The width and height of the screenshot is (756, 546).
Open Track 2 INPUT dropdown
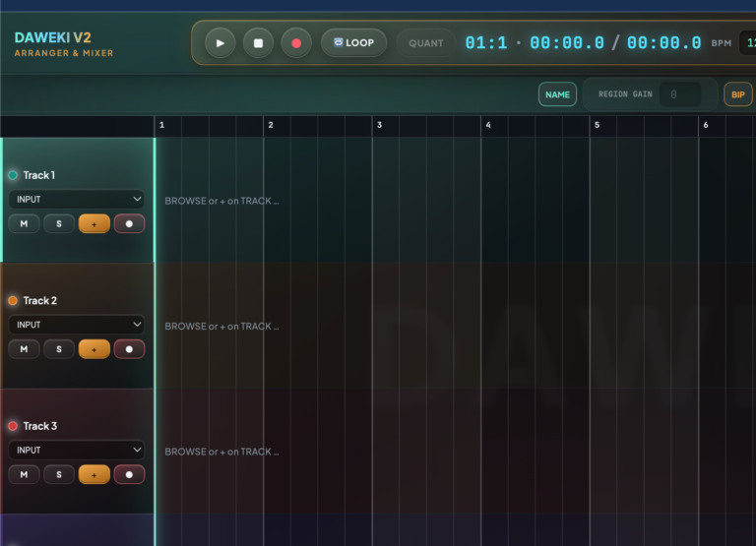pos(77,325)
